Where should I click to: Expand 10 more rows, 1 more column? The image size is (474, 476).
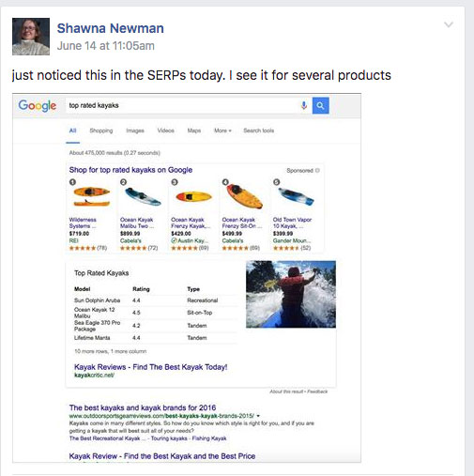(x=110, y=351)
